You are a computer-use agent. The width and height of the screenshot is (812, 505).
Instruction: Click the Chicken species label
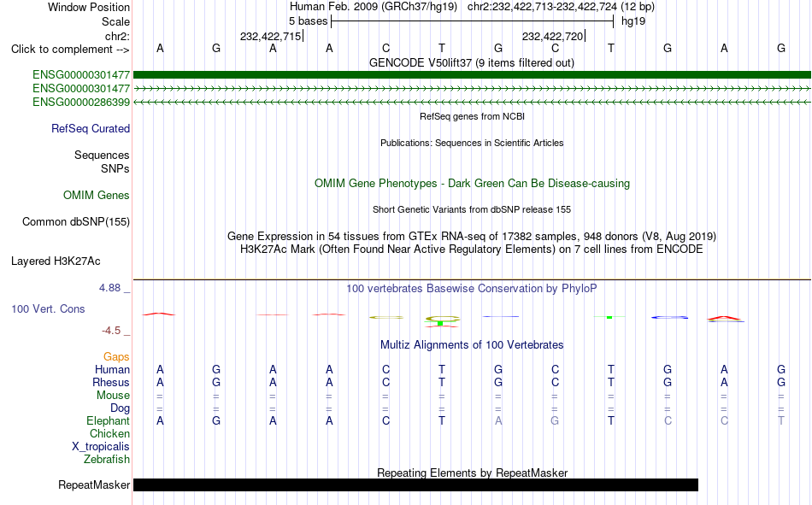pyautogui.click(x=109, y=433)
